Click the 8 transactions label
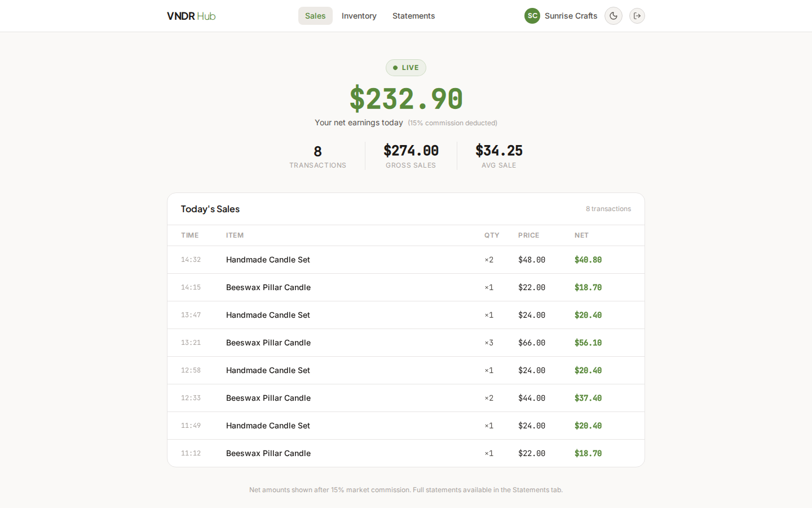Screen dimensions: 812x508 [608, 209]
